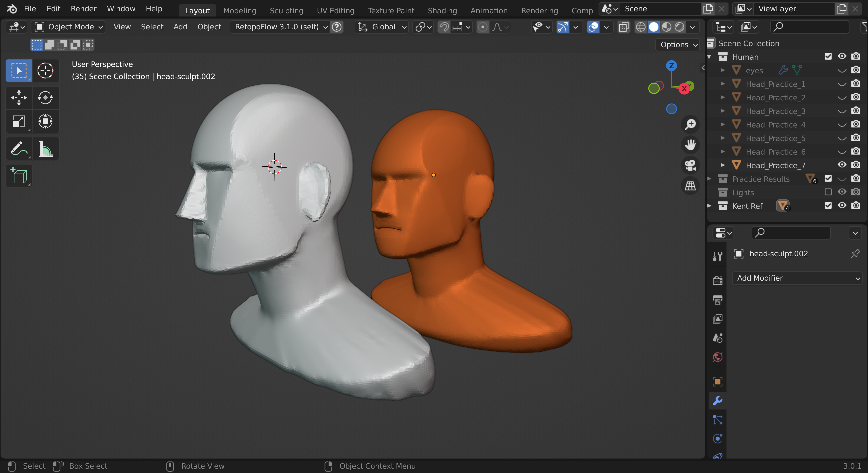Image resolution: width=868 pixels, height=473 pixels.
Task: Activate the Annotate pencil tool
Action: (19, 148)
